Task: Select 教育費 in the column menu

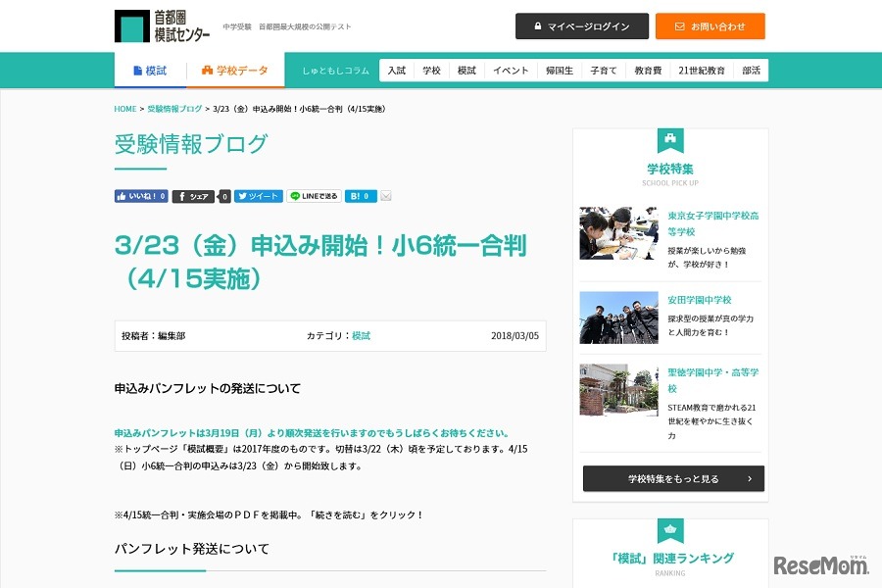Action: pyautogui.click(x=648, y=71)
